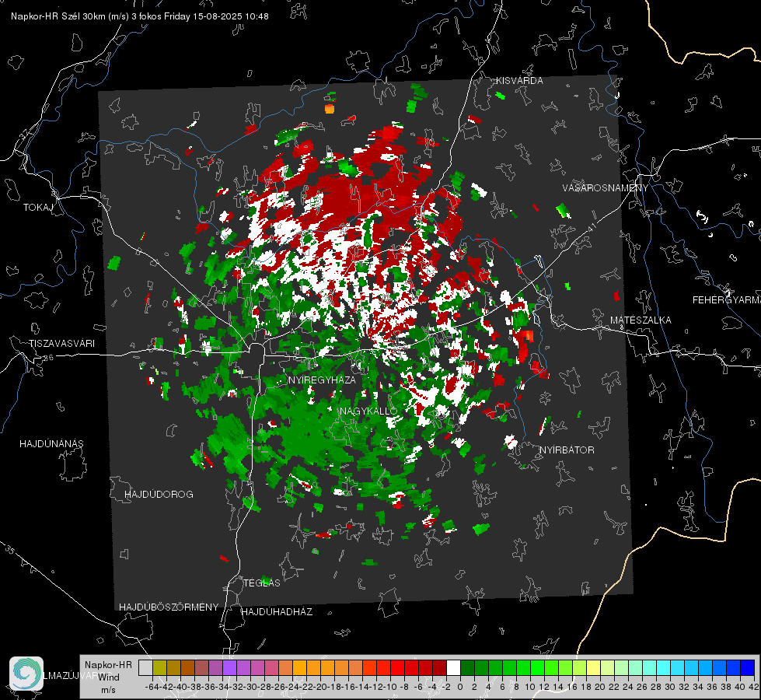Select the dark green swatch between 0 and 2

(467, 667)
